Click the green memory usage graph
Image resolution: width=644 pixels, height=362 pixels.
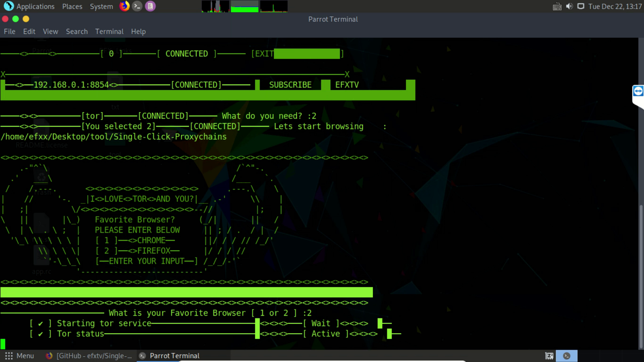tap(245, 6)
